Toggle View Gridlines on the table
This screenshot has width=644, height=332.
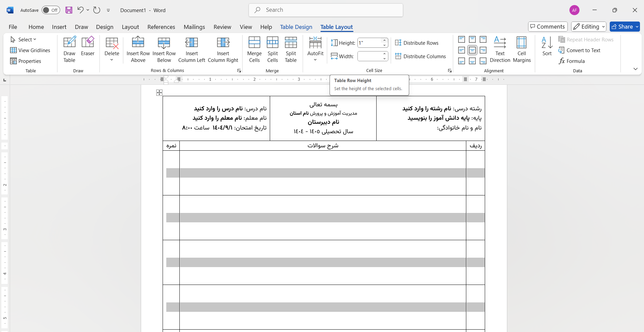(30, 50)
